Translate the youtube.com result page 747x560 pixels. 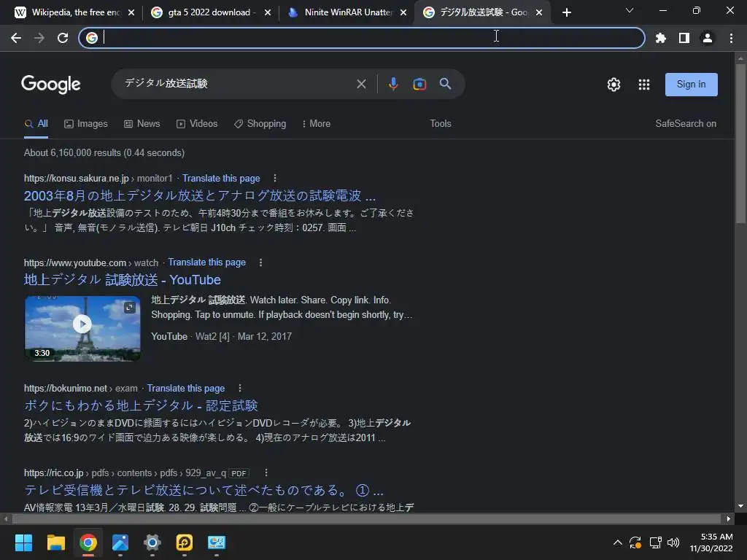206,262
